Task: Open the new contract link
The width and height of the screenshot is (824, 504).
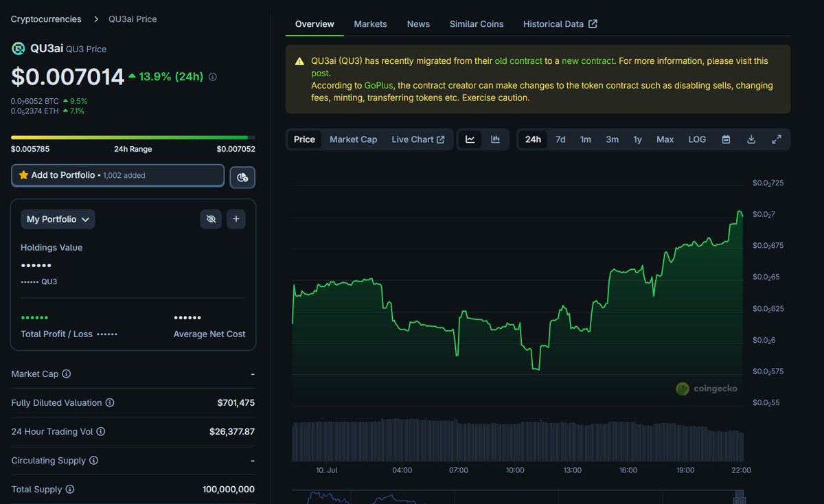Action: point(588,61)
